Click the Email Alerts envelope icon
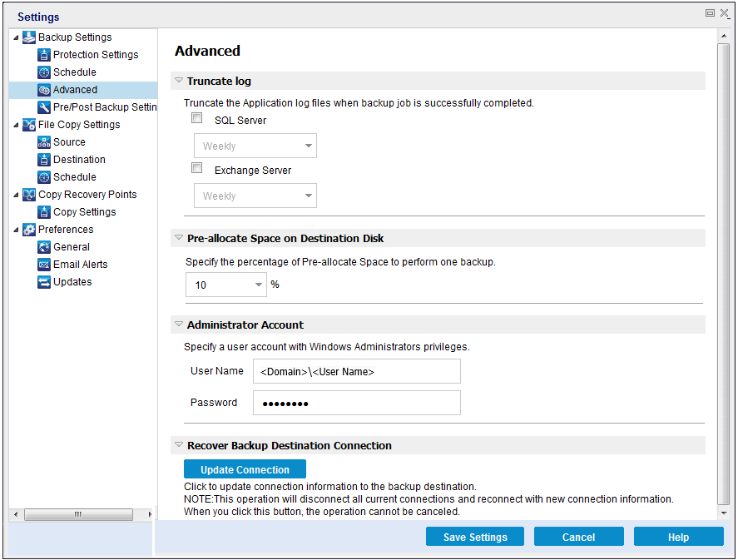The image size is (738, 560). click(43, 264)
